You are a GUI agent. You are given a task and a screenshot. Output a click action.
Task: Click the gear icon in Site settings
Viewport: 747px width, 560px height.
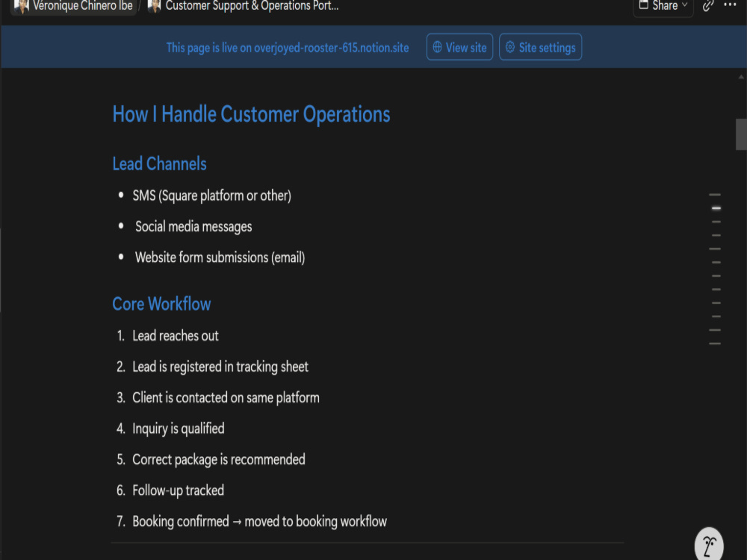tap(509, 47)
